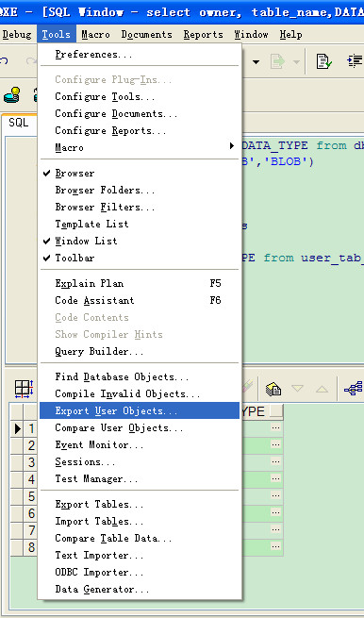Click the column header button beside YPE

[x=276, y=411]
